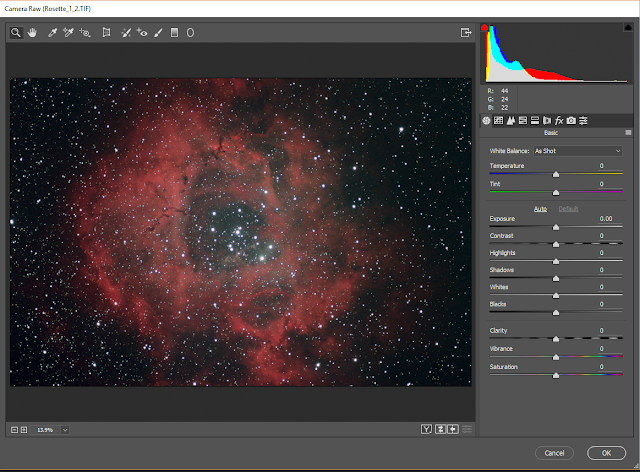This screenshot has height=472, width=640.
Task: Select the Red Eye Removal tool
Action: tap(142, 33)
